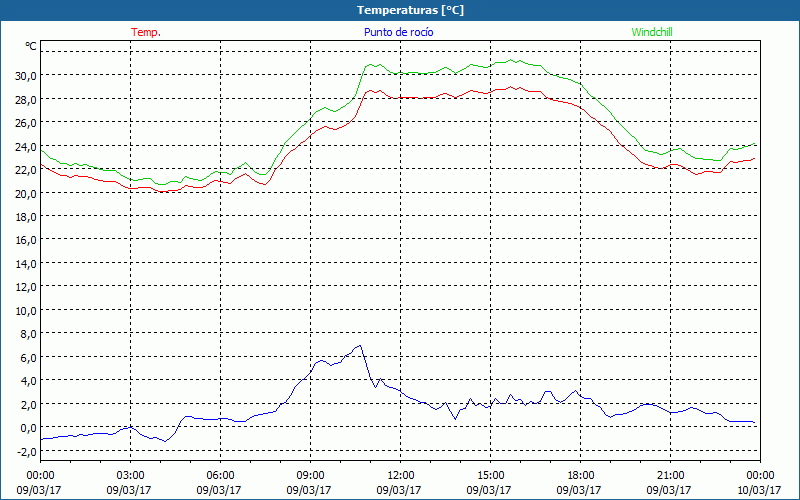Select the "6,0" y-axis value
This screenshot has height=500, width=800.
[28, 357]
